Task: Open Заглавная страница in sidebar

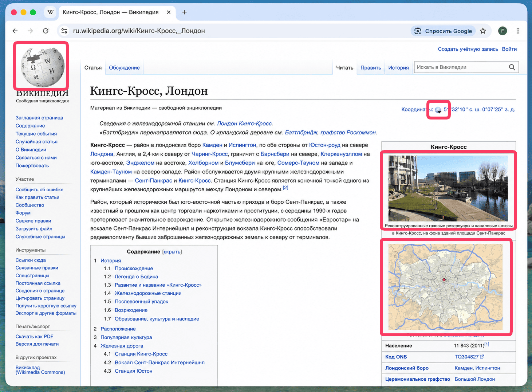Action: click(39, 118)
